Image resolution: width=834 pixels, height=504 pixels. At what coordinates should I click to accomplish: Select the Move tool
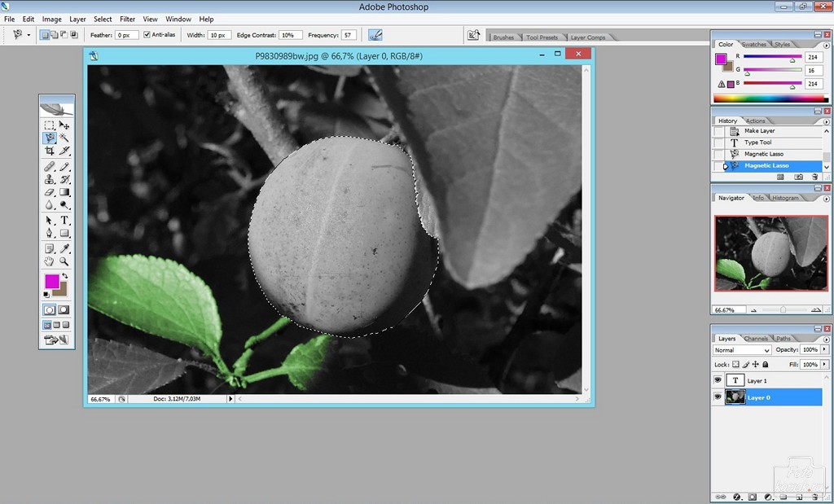[64, 125]
